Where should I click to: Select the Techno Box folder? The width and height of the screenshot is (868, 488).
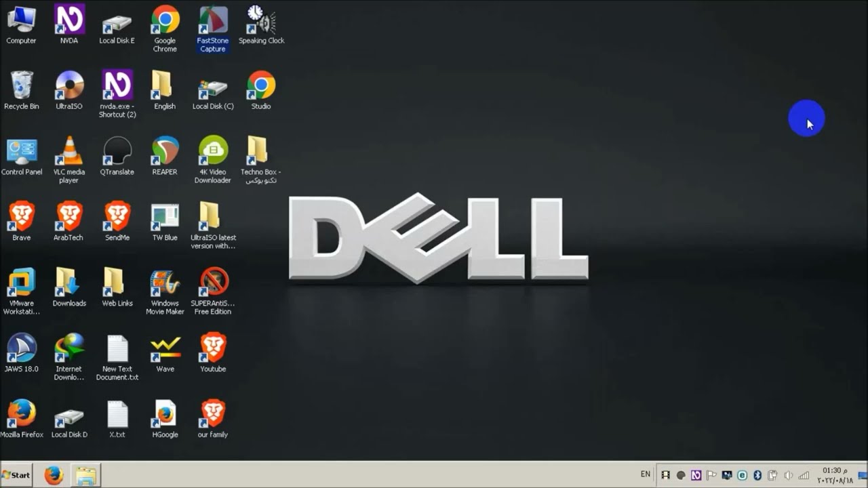tap(260, 161)
